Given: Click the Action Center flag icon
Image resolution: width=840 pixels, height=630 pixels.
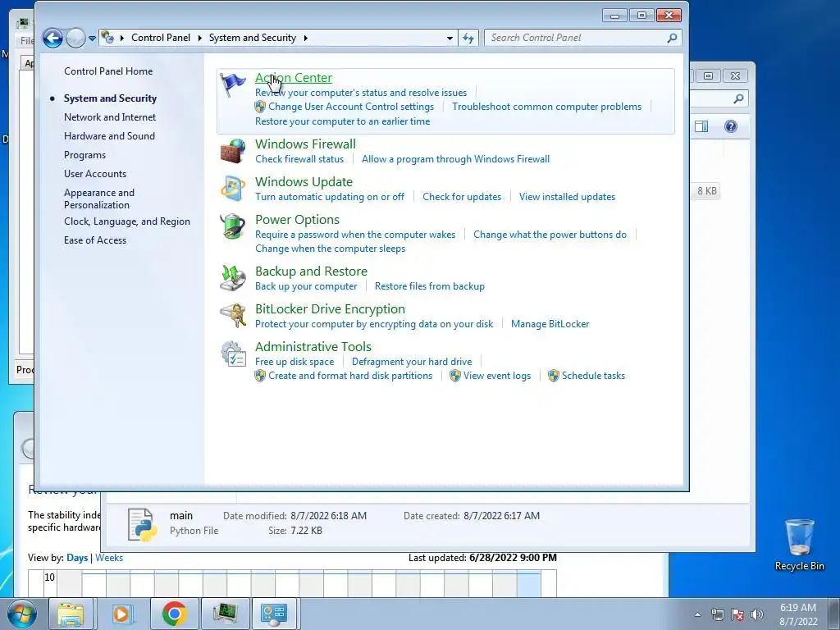Looking at the screenshot, I should coord(232,84).
